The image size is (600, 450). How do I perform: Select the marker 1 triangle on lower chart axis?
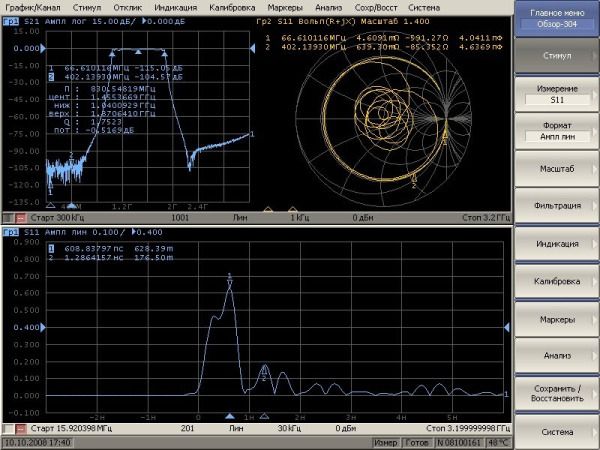229,415
